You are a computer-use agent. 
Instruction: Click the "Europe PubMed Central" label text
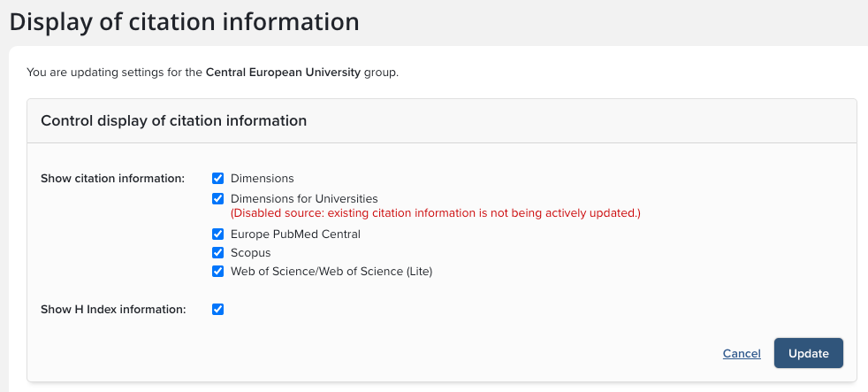click(295, 234)
